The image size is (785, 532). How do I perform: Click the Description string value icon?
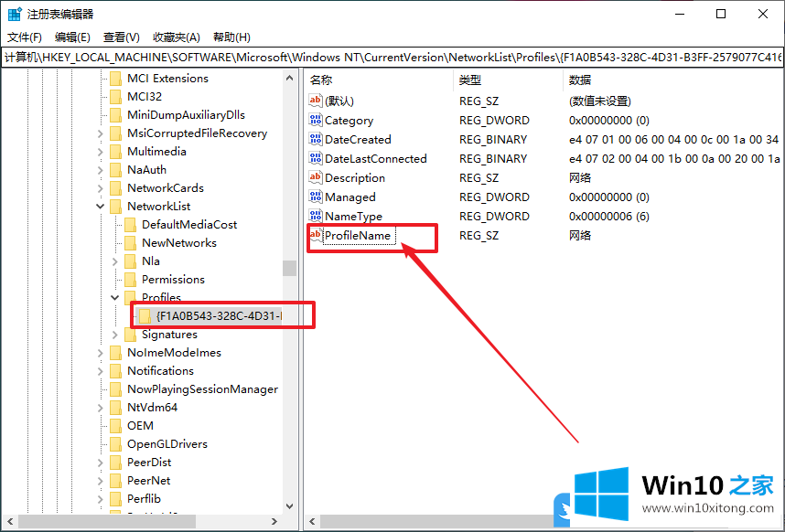click(x=316, y=178)
